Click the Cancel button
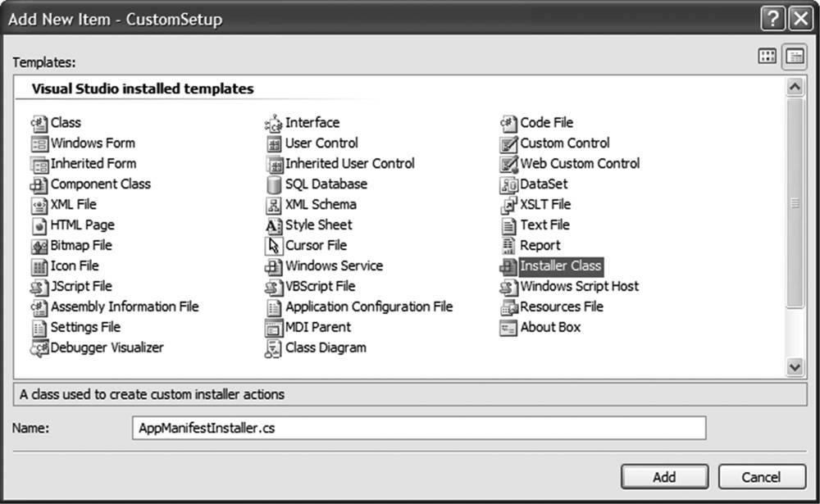The image size is (820, 504). coord(762,477)
